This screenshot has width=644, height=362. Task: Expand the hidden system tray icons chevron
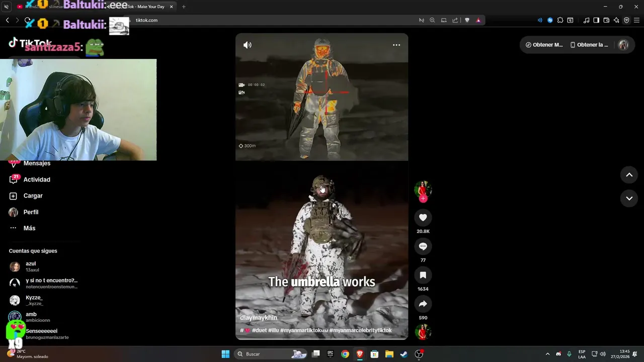click(x=547, y=354)
